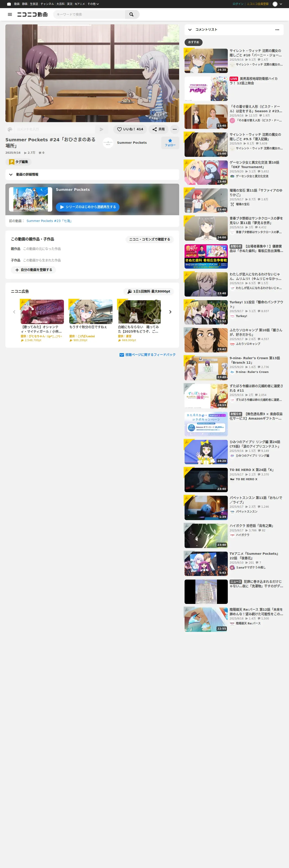Click the Niconico Douga logo
The height and width of the screenshot is (868, 289).
click(x=32, y=14)
